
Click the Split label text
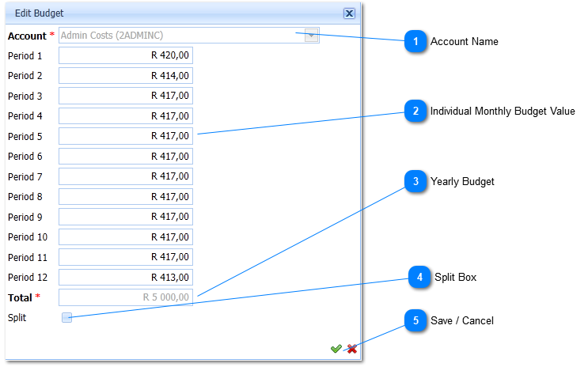[x=17, y=317]
